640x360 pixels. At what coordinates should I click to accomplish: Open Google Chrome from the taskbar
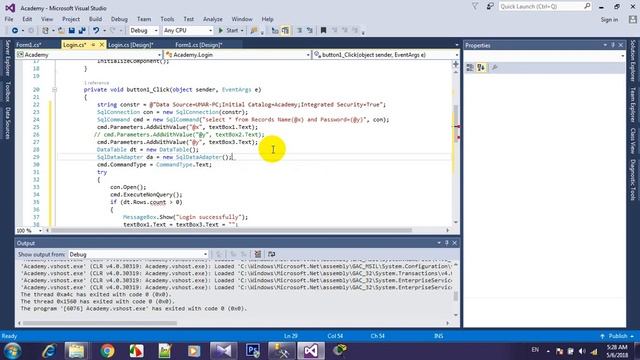107,351
